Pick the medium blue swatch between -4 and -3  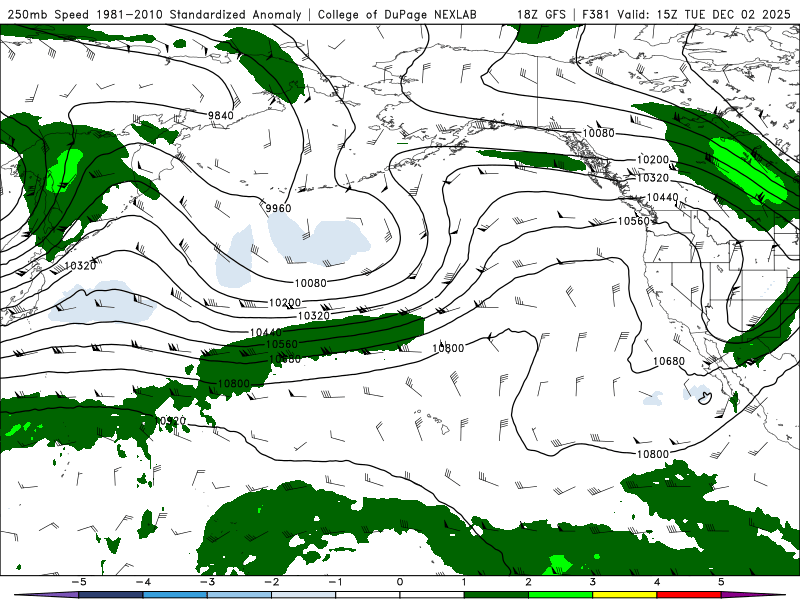coord(175,595)
